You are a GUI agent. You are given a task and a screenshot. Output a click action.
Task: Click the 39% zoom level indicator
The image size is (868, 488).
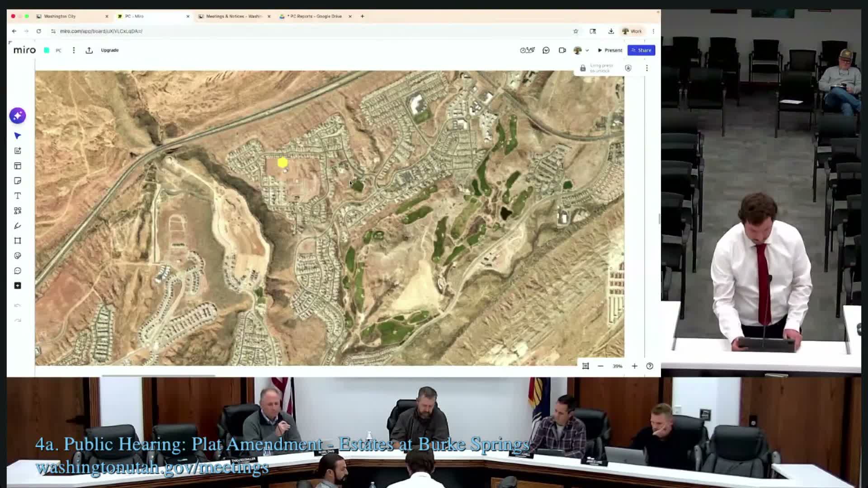618,366
